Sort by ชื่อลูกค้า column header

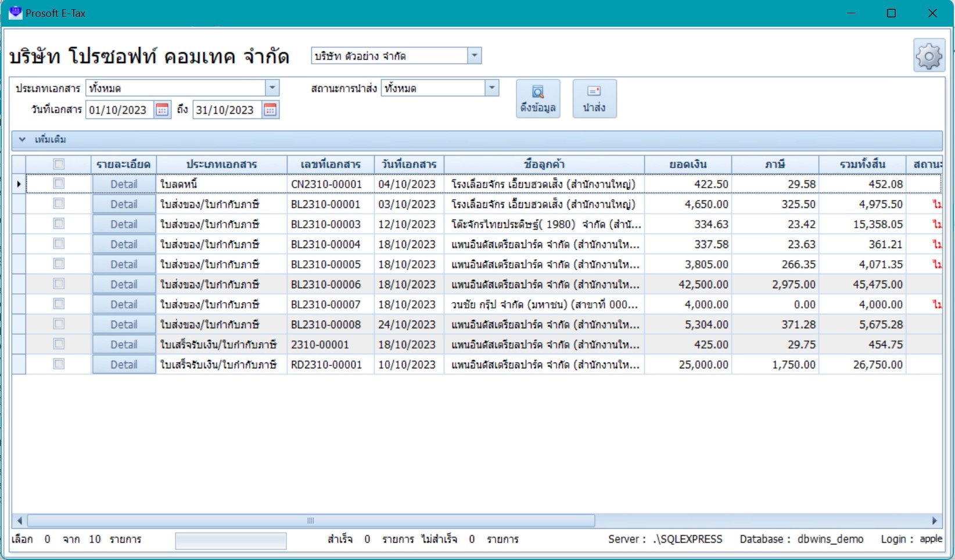click(x=544, y=164)
